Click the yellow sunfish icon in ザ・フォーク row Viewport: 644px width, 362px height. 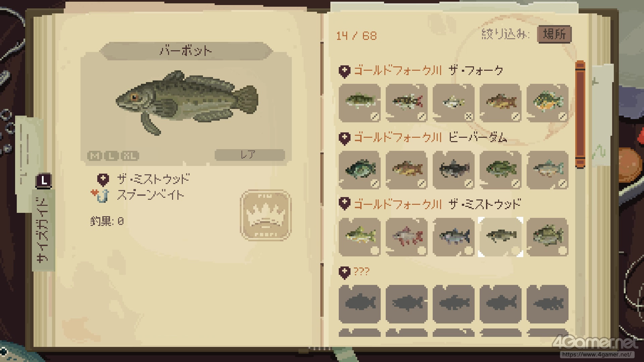click(x=547, y=103)
